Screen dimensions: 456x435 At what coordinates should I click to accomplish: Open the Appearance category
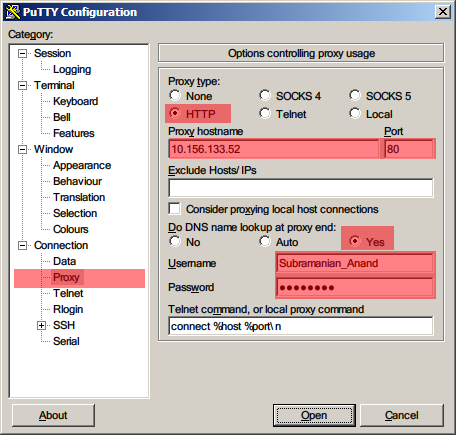[82, 165]
